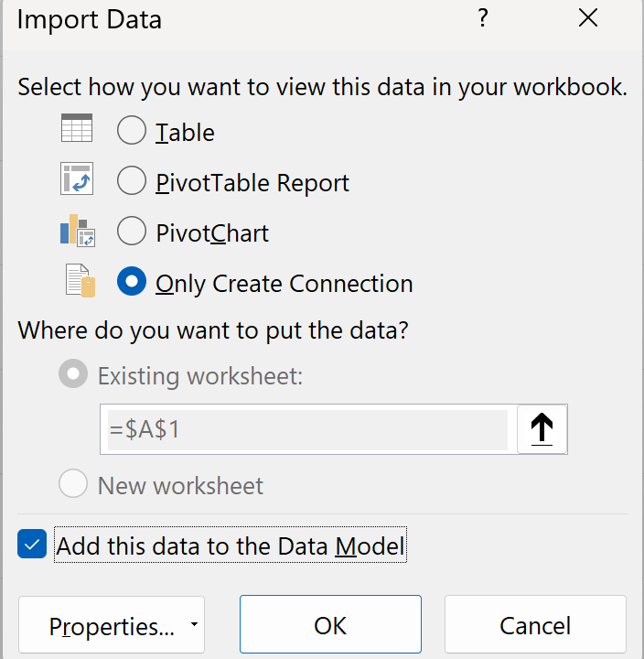The height and width of the screenshot is (659, 644).
Task: Click the collapse dialog range selector arrow
Action: click(x=542, y=429)
